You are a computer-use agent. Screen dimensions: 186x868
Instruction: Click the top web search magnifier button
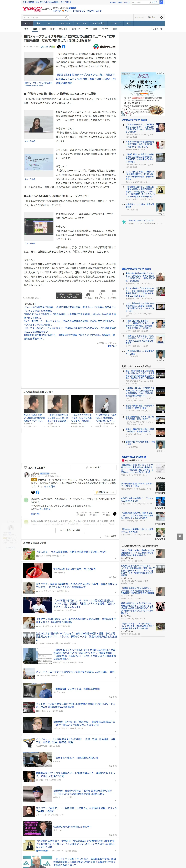click(161, 2)
